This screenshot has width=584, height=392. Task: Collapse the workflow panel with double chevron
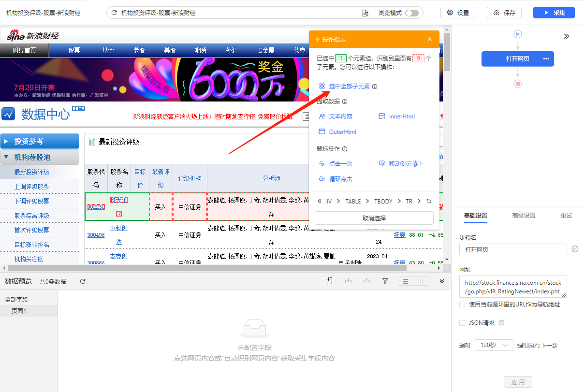567,36
